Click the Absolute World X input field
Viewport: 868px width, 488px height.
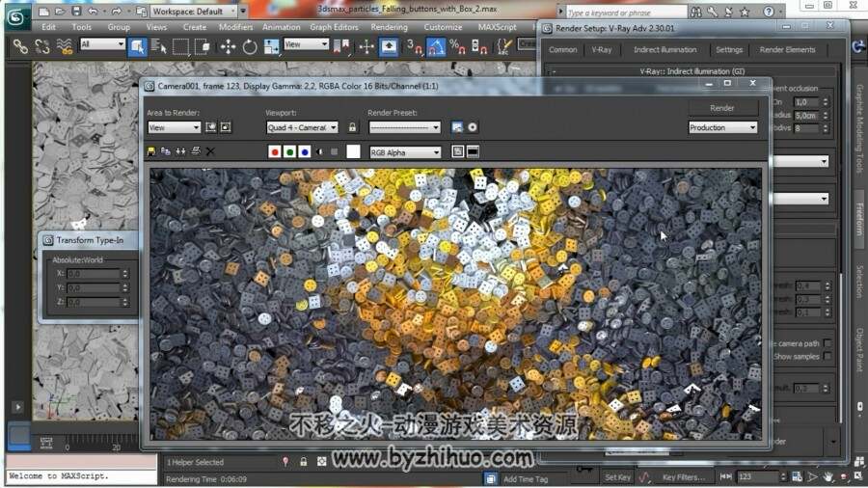(94, 273)
